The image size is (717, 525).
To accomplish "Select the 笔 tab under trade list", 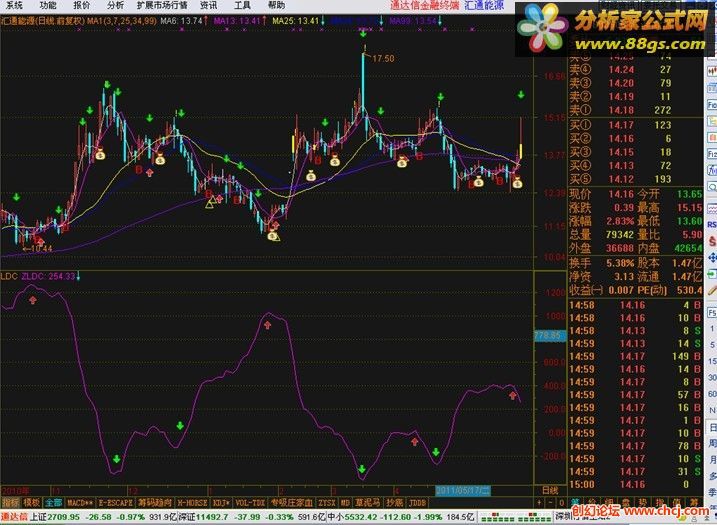I will pos(575,503).
